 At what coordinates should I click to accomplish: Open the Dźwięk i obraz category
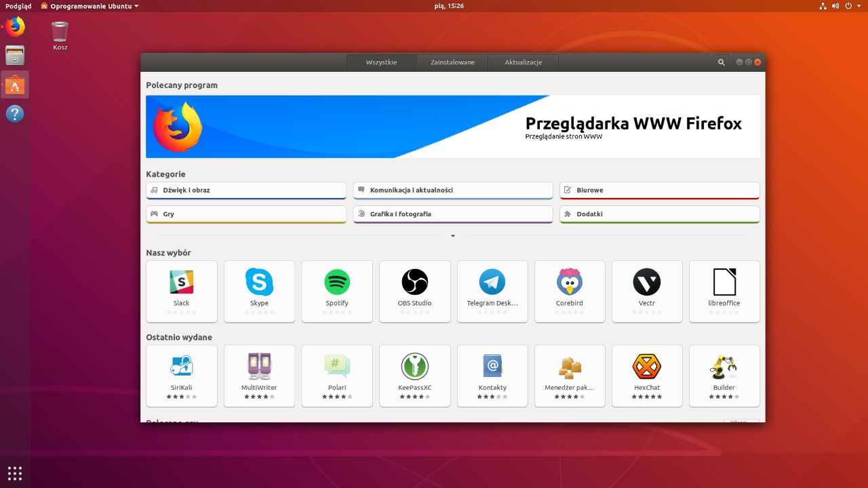coord(246,190)
